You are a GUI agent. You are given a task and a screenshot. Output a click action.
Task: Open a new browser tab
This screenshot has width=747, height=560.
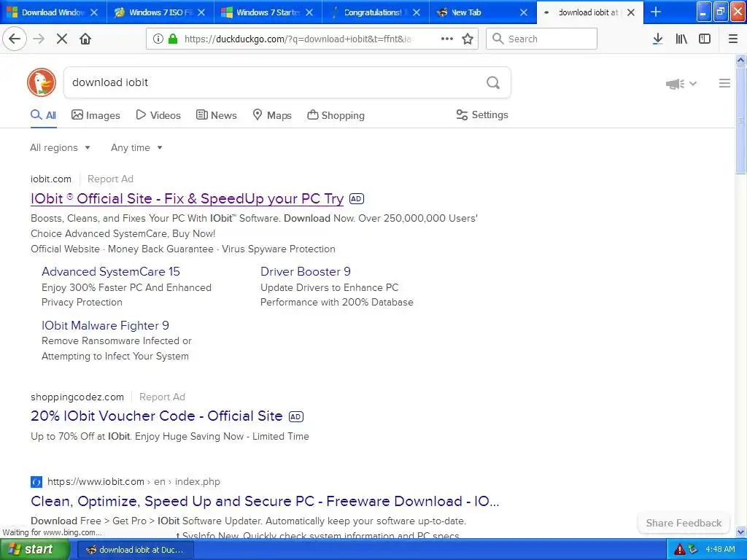656,12
